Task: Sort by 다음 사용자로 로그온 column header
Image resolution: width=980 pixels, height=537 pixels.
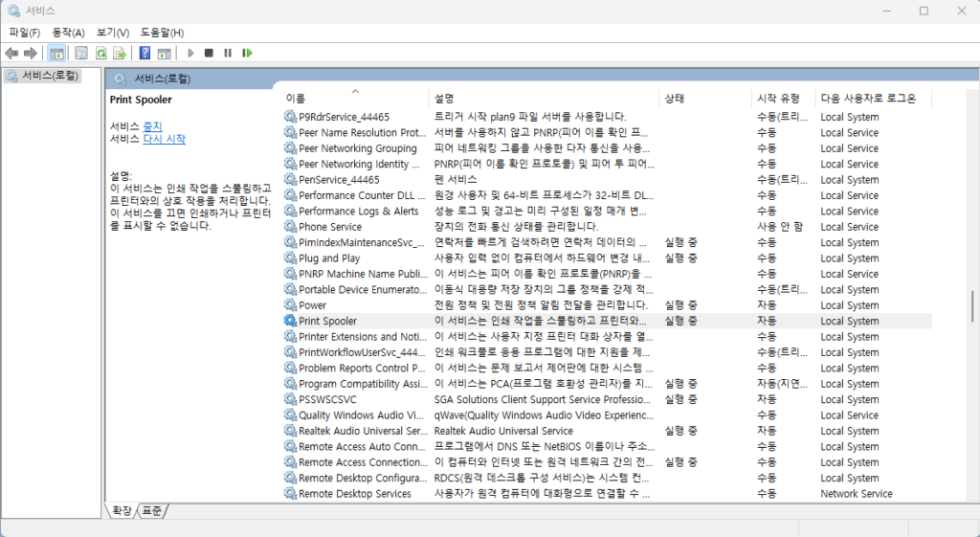Action: tap(873, 99)
